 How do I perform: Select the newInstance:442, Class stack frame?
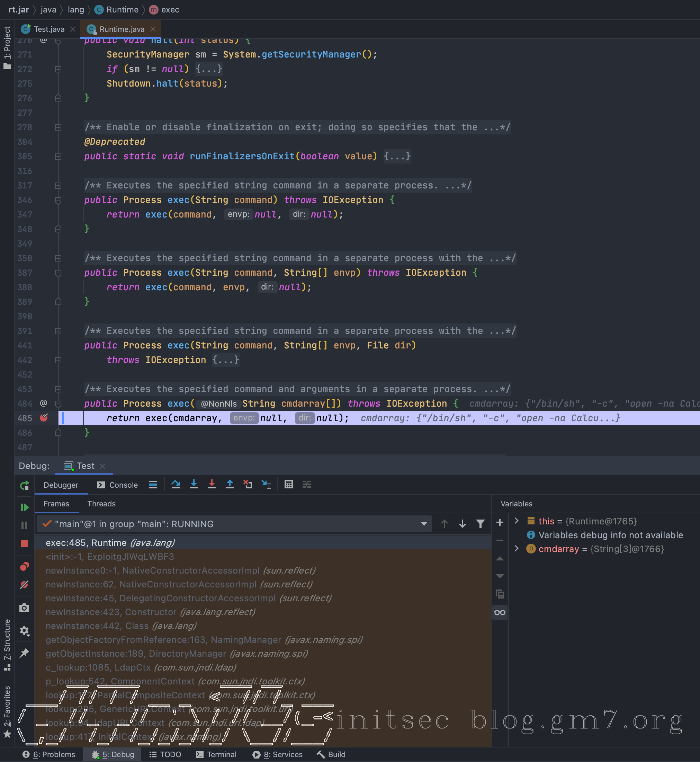[x=121, y=626]
